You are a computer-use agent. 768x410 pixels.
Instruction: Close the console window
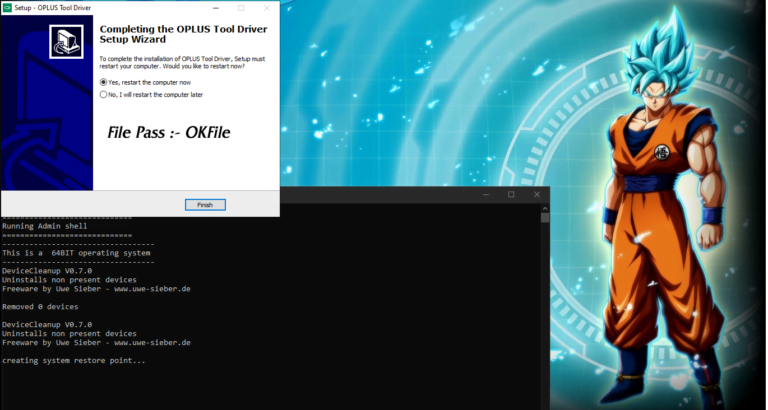(537, 194)
